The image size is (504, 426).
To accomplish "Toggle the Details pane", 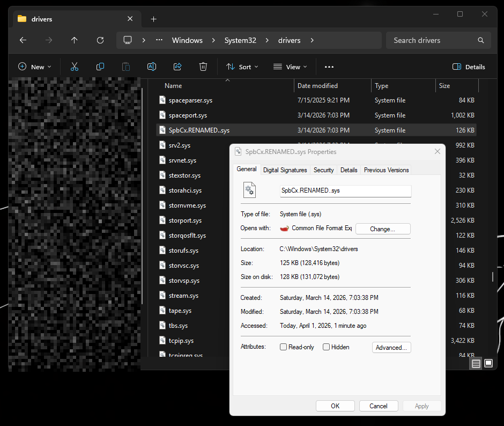I will (x=469, y=67).
